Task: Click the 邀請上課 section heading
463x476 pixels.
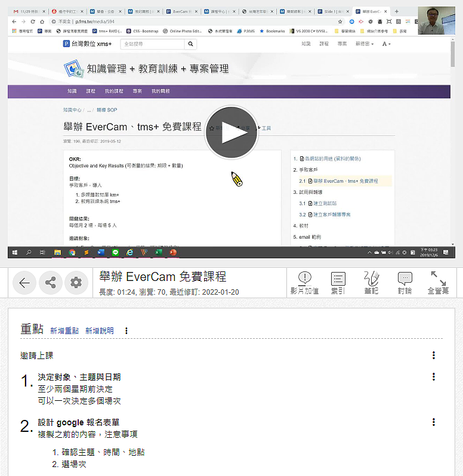Action: [36, 356]
